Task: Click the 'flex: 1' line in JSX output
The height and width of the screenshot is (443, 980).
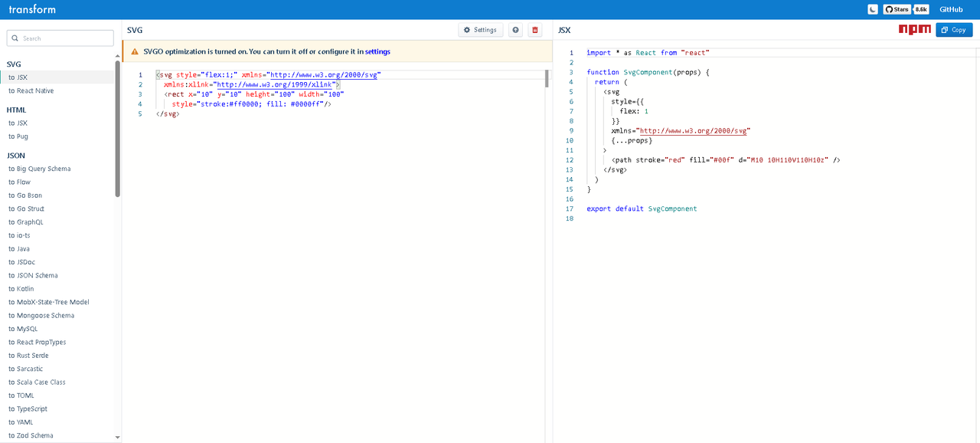Action: [x=635, y=111]
